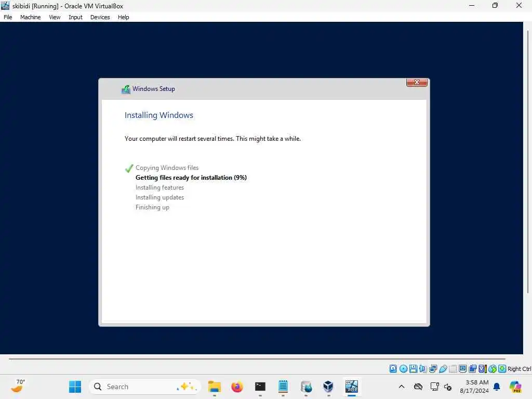Click the floppy disk indicator icon
The height and width of the screenshot is (399, 532).
[x=413, y=368]
